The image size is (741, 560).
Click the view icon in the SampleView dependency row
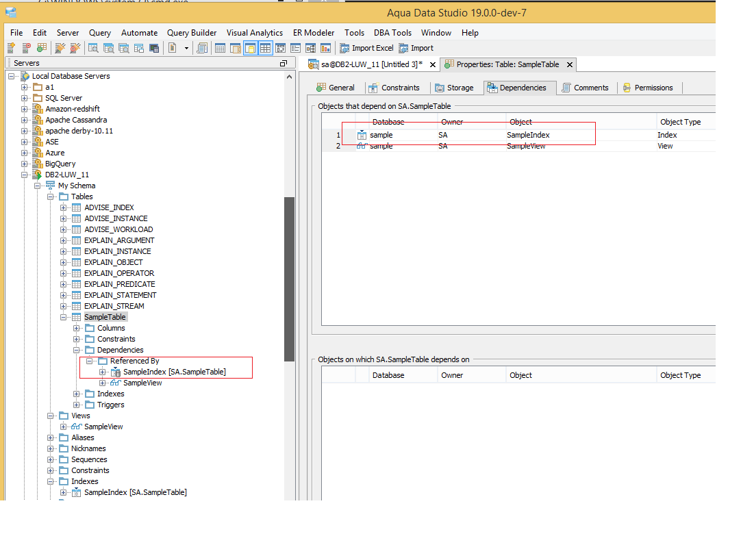(x=362, y=146)
